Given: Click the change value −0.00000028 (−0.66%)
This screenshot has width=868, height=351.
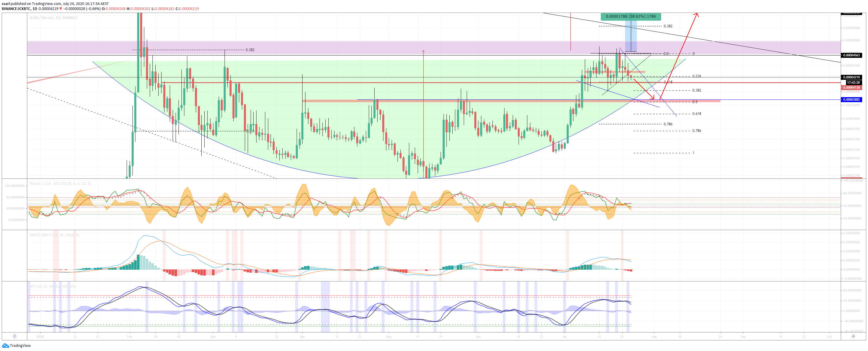Looking at the screenshot, I should click(81, 9).
